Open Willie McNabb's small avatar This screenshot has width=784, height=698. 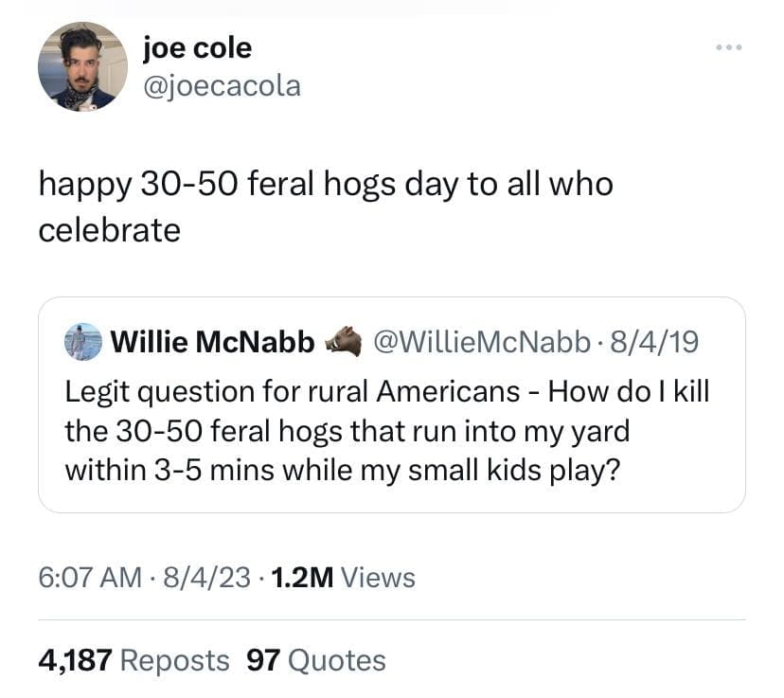tap(83, 343)
